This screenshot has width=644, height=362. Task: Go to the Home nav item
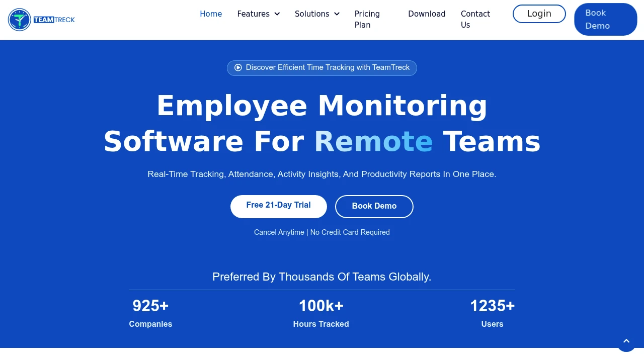click(x=211, y=14)
